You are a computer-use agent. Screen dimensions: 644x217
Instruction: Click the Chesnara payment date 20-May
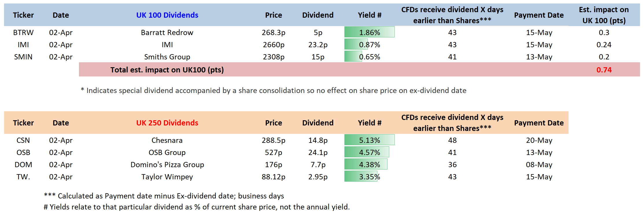point(539,140)
